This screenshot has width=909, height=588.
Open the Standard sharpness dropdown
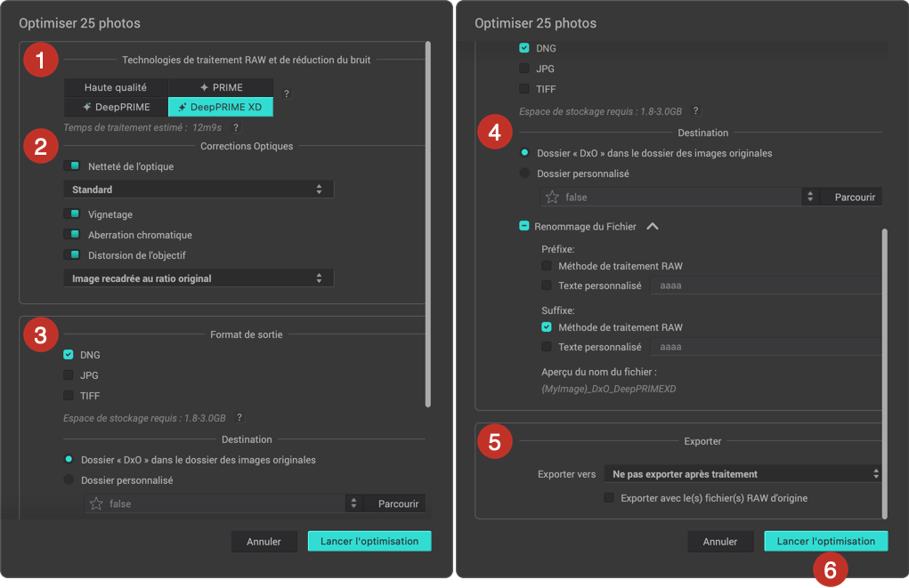(199, 189)
